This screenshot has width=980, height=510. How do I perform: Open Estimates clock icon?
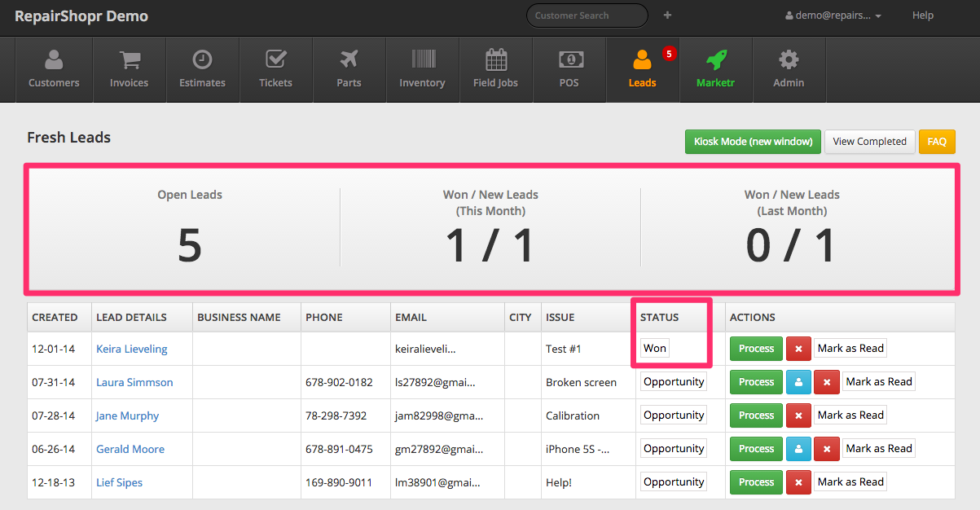pyautogui.click(x=202, y=60)
